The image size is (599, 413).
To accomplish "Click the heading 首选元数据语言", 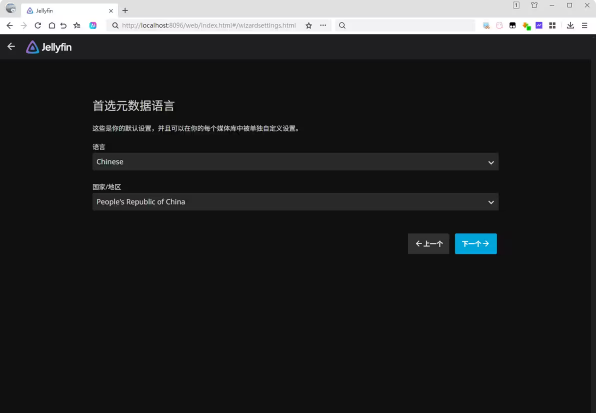I will coord(134,106).
